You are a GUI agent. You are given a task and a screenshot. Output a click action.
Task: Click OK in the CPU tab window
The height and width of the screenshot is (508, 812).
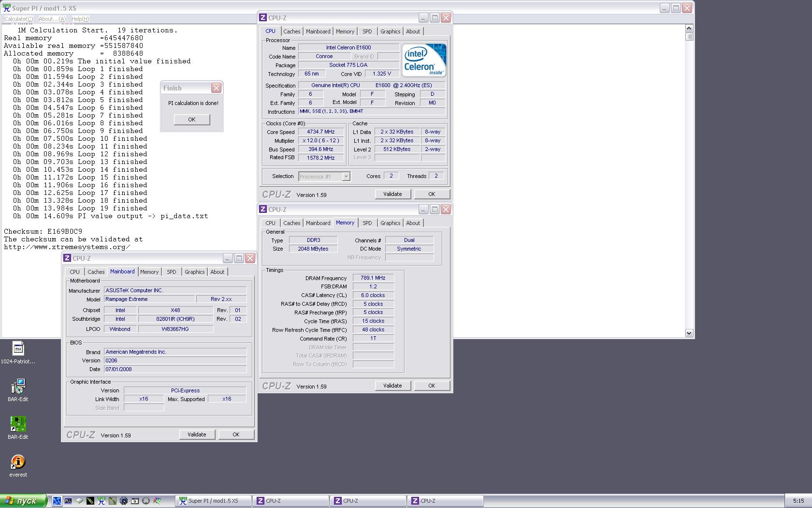[x=432, y=194]
